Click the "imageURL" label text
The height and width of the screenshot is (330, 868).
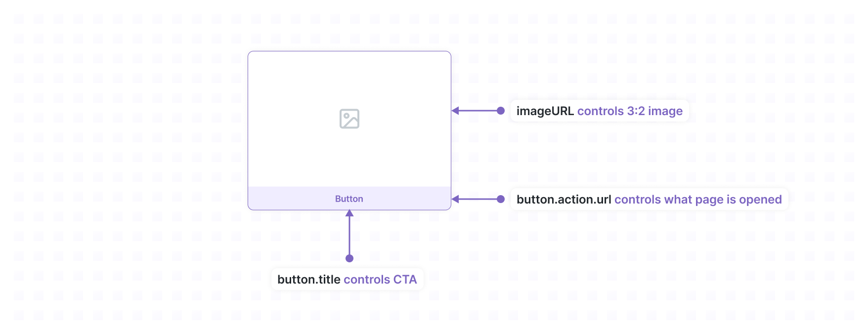click(545, 111)
